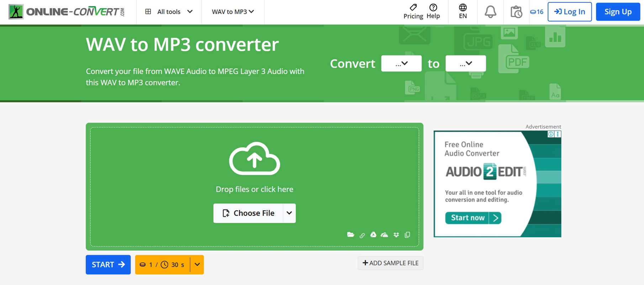The width and height of the screenshot is (644, 285).
Task: Import a file from OneDrive
Action: click(384, 235)
